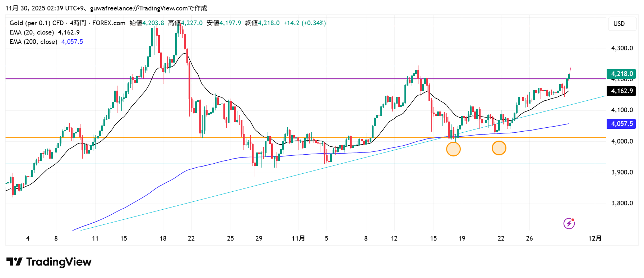Screen dimensions: 644x278
Task: Click the 終値 4,218.0 close value in legend
Action: [262, 23]
